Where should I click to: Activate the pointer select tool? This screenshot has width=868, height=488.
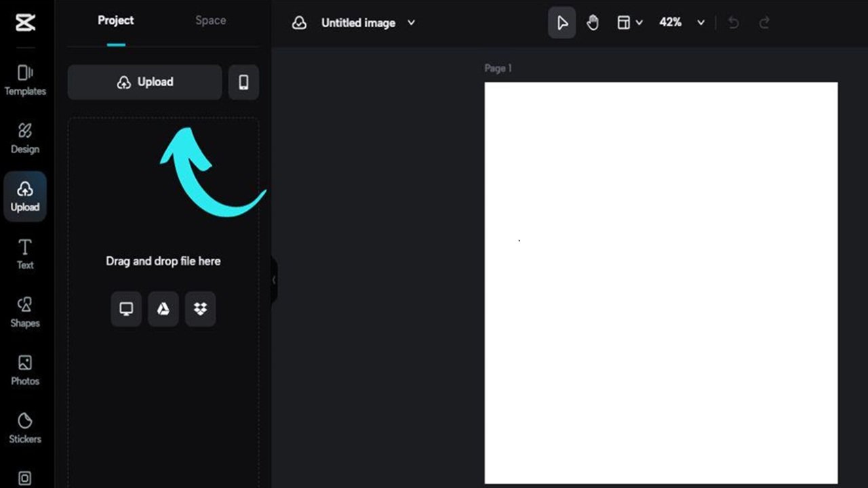(x=561, y=23)
